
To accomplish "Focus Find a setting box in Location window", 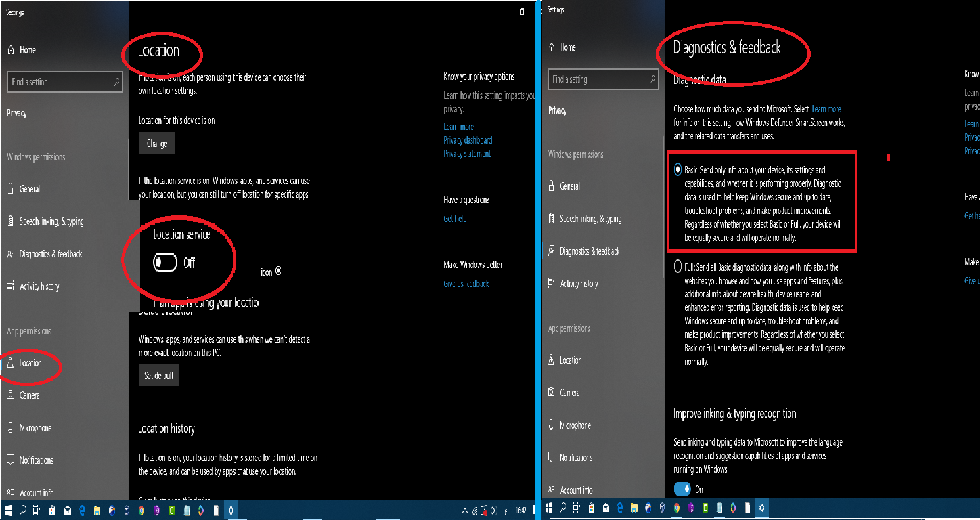I will pos(66,82).
